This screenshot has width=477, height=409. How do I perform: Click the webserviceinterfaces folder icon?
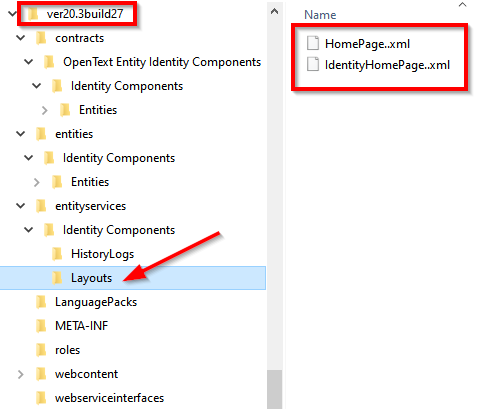[41, 398]
